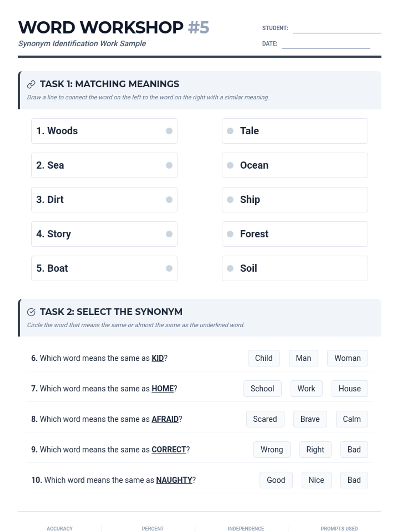Choose the Child answer for question 6
Image resolution: width=399 pixels, height=532 pixels.
point(264,358)
